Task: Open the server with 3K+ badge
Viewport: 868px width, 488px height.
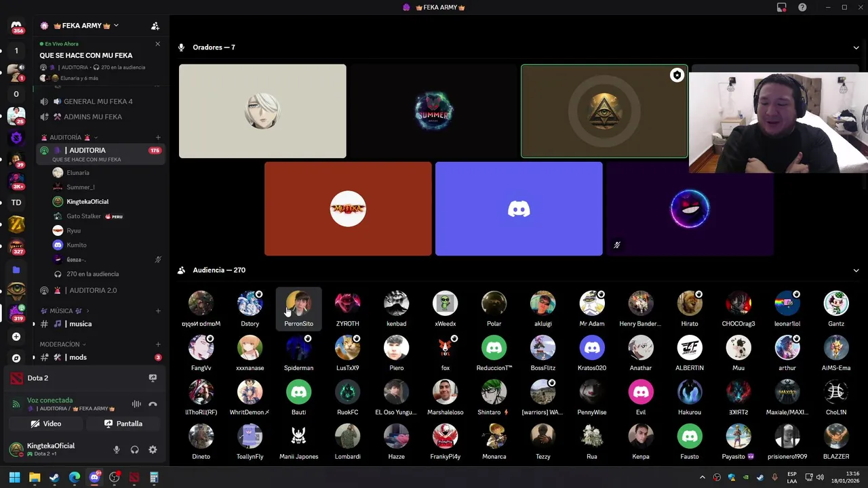Action: [16, 182]
